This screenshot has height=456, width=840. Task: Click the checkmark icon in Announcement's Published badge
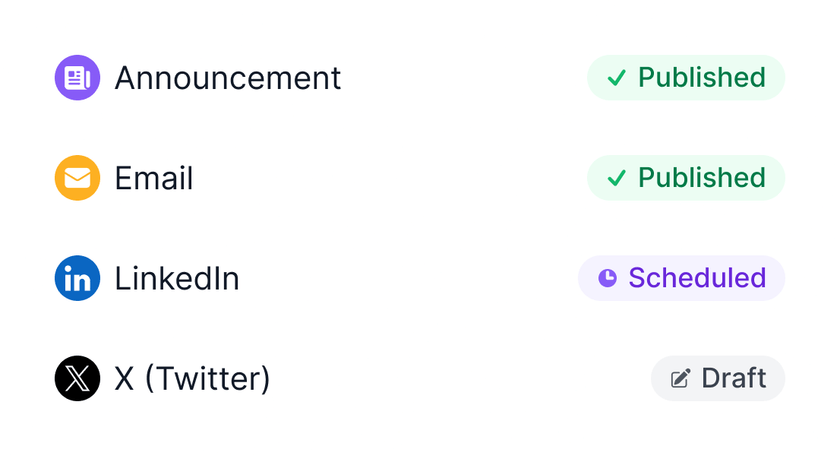617,78
